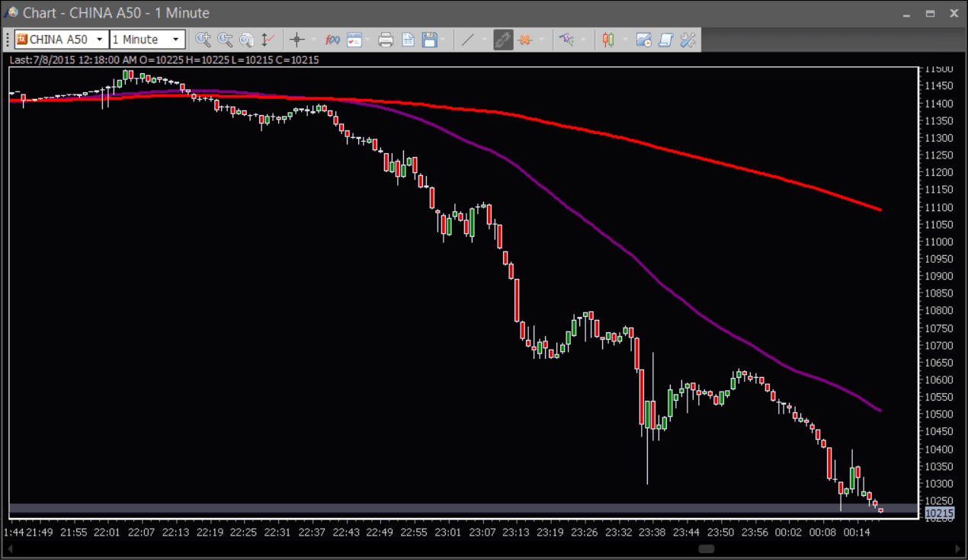Open chart properties with the wrench icon
The width and height of the screenshot is (968, 560).
click(688, 40)
